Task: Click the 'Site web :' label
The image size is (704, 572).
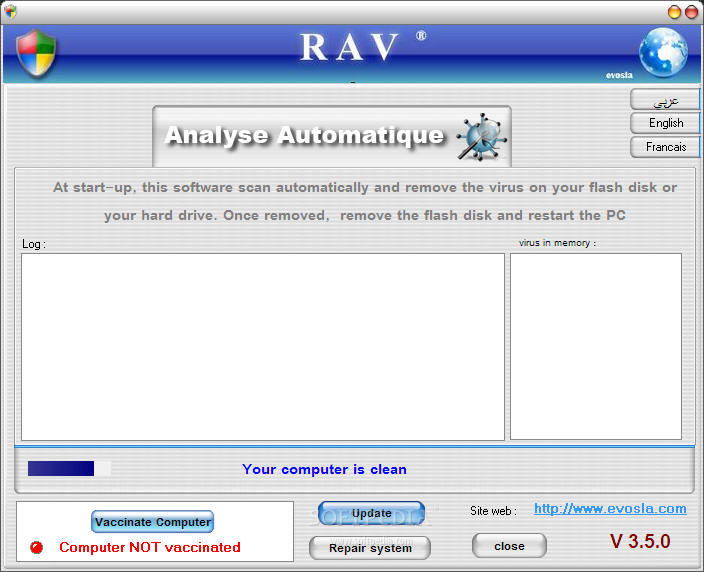Action: pyautogui.click(x=493, y=511)
